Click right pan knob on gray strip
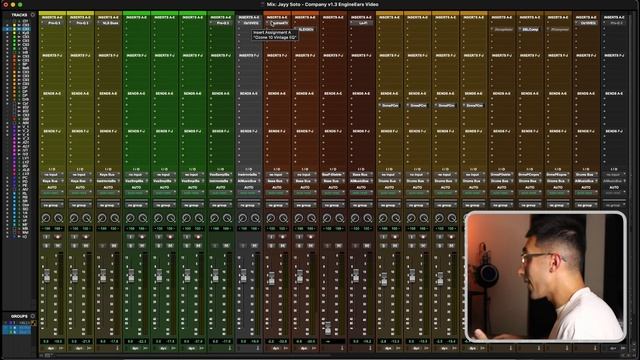This screenshot has height=360, width=640. click(x=256, y=218)
